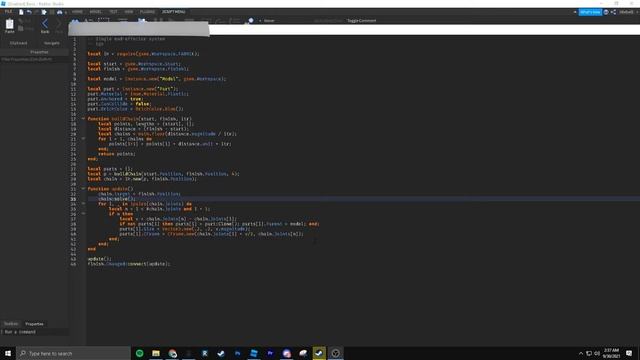
Task: Click 'update();' call on line 45
Action: tap(99, 259)
